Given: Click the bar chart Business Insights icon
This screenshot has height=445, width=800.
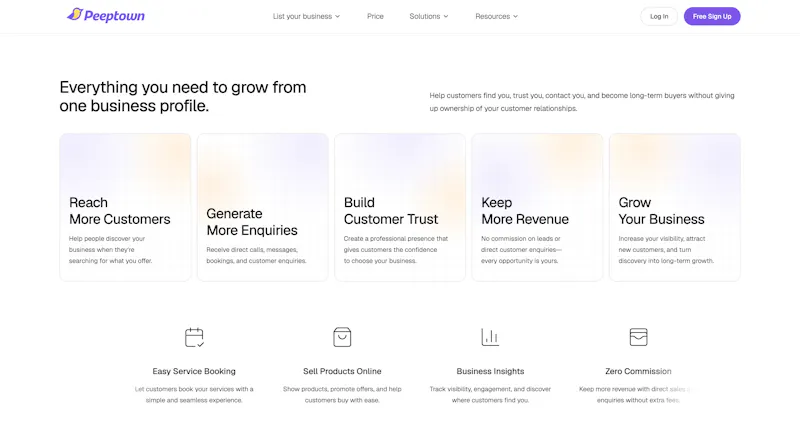Looking at the screenshot, I should (x=490, y=337).
